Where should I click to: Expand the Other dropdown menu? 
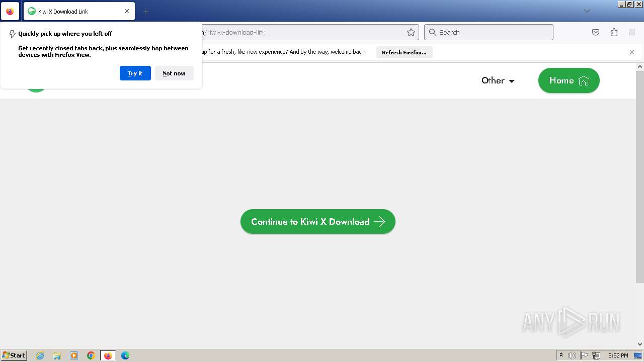[498, 80]
